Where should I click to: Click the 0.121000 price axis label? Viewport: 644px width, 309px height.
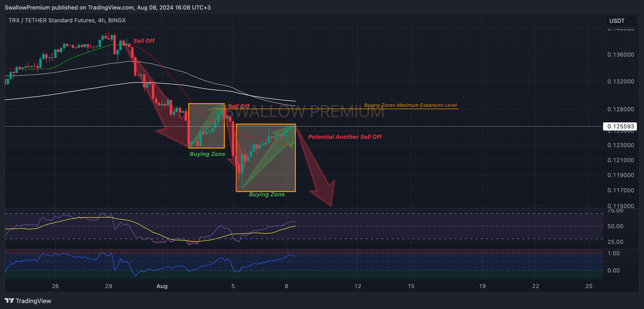coord(621,160)
